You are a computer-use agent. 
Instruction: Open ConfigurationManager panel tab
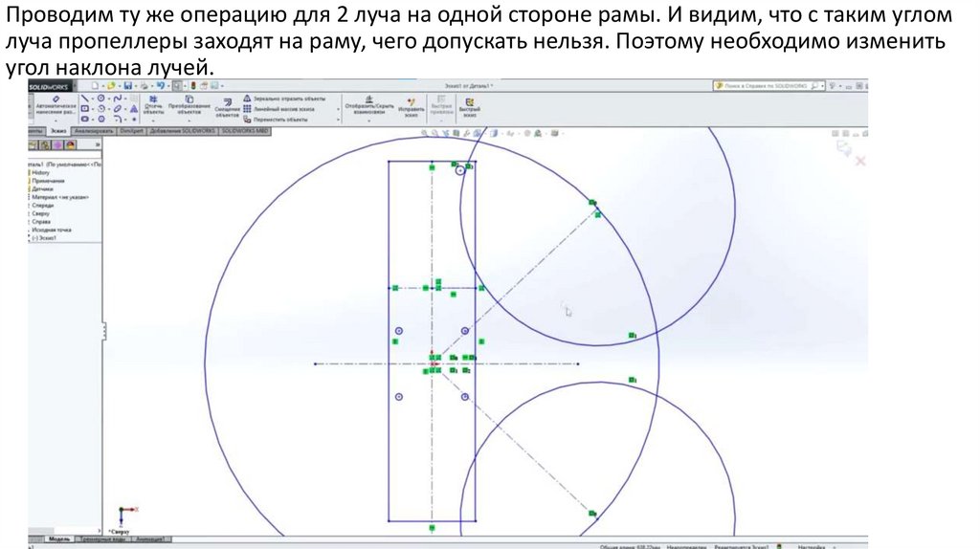tap(45, 144)
